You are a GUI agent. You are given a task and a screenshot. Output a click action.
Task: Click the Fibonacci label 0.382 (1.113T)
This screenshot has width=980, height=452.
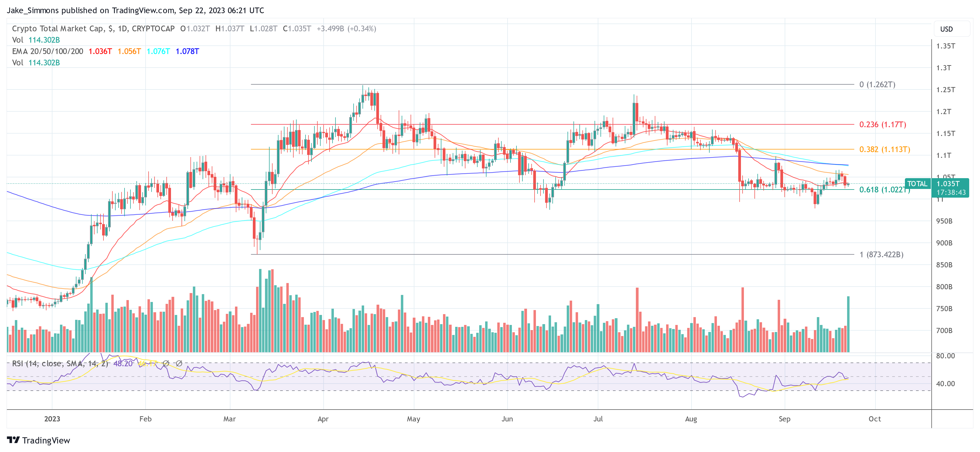point(885,149)
